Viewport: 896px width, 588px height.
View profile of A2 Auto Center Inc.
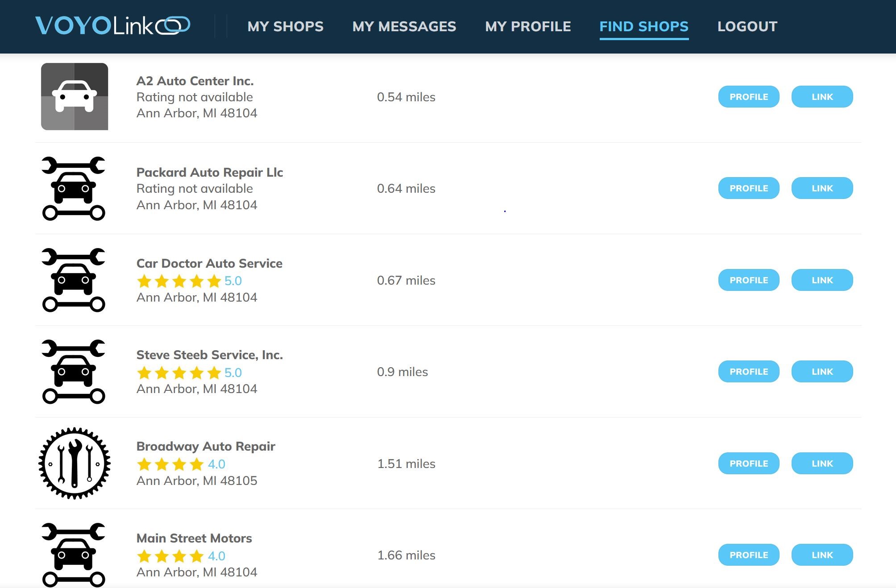click(x=748, y=97)
